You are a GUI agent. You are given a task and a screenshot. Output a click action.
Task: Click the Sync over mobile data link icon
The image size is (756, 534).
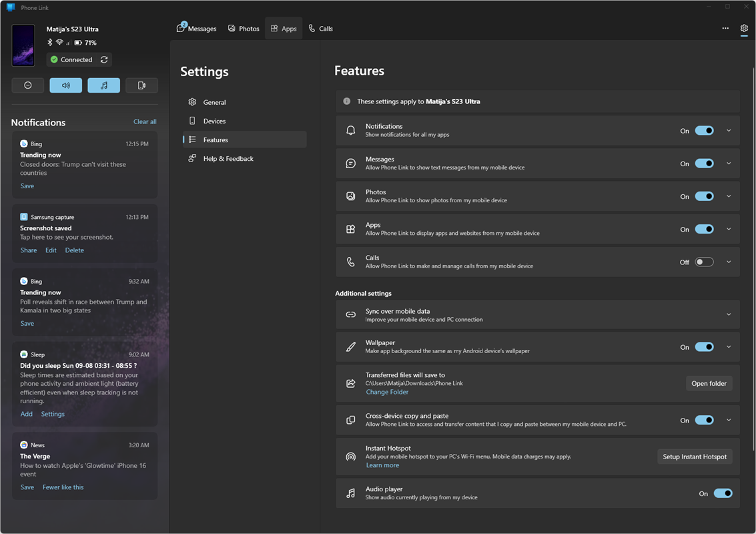pyautogui.click(x=351, y=314)
